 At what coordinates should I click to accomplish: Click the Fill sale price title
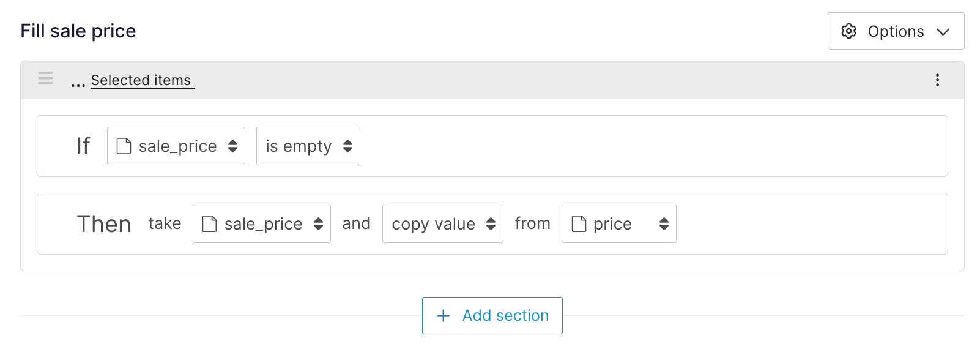tap(78, 31)
